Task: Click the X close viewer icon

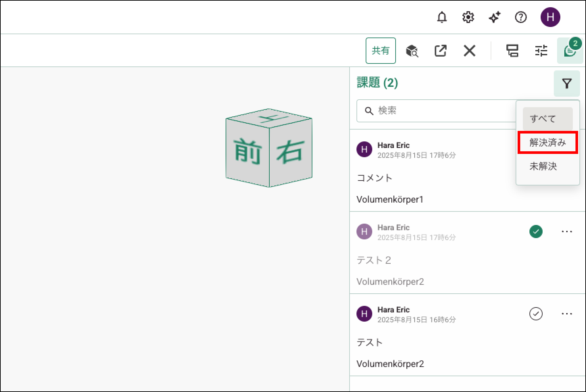Action: 469,51
